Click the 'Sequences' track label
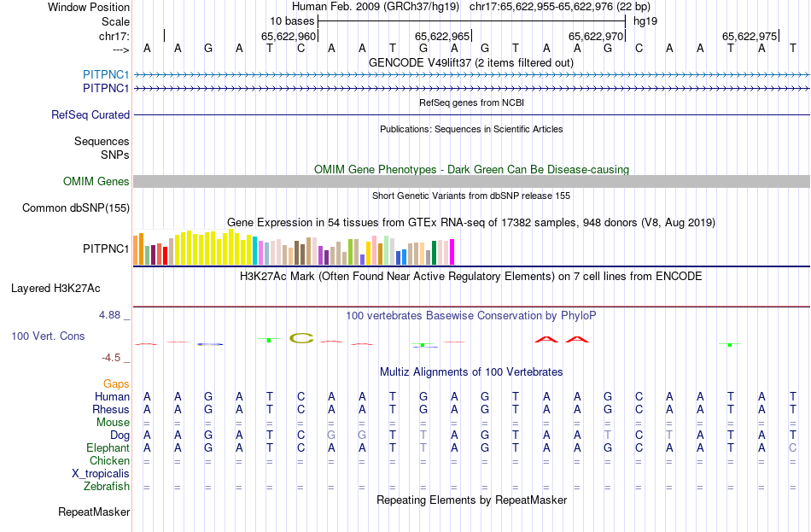811x532 pixels. click(x=102, y=141)
